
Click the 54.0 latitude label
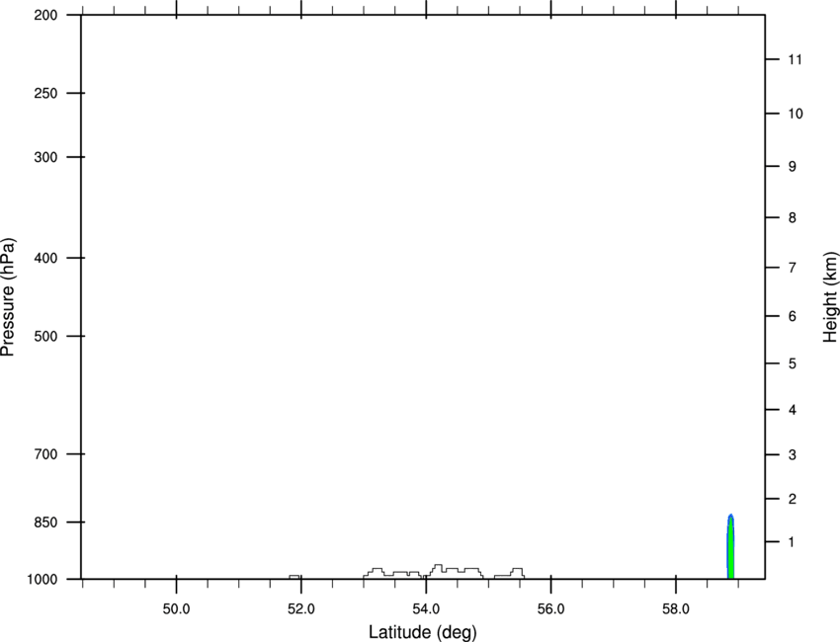tap(427, 609)
